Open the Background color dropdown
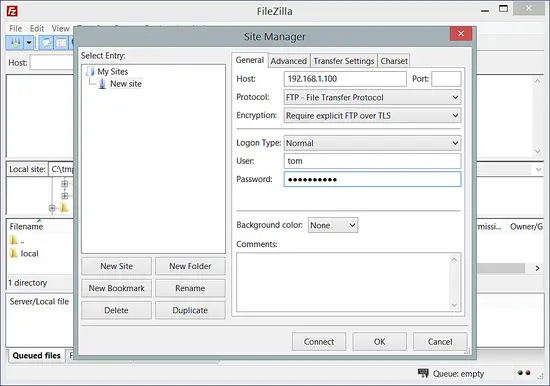 pyautogui.click(x=333, y=225)
